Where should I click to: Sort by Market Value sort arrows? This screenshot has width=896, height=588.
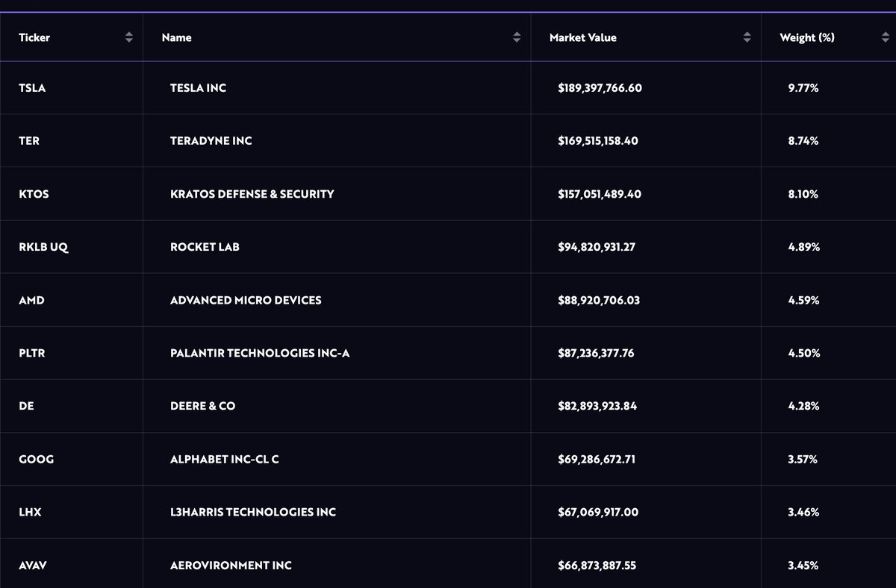[x=747, y=37]
